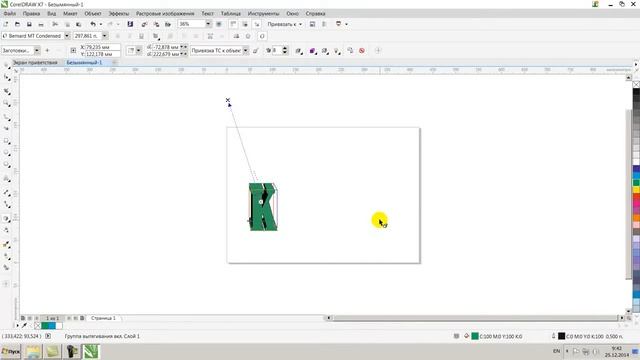Switch to Безымянный-1 document tab
Screen dimensions: 640x360
(84, 62)
